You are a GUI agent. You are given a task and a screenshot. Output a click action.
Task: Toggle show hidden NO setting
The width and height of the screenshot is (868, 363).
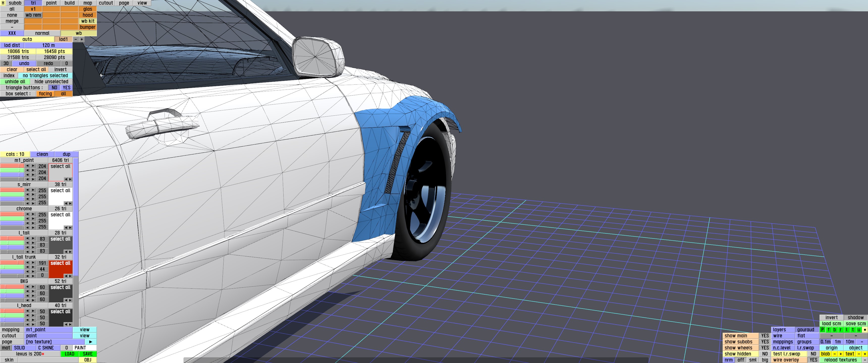pos(765,354)
